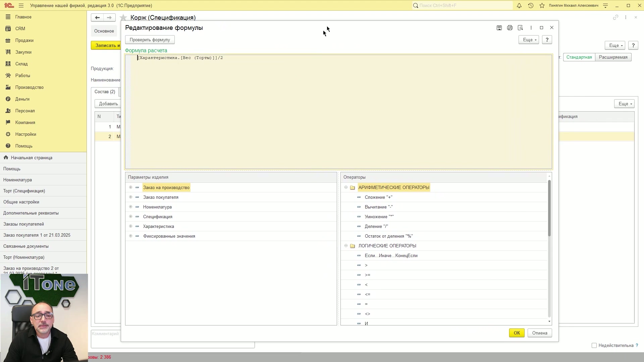Open the CRM section
644x362 pixels.
(x=20, y=28)
